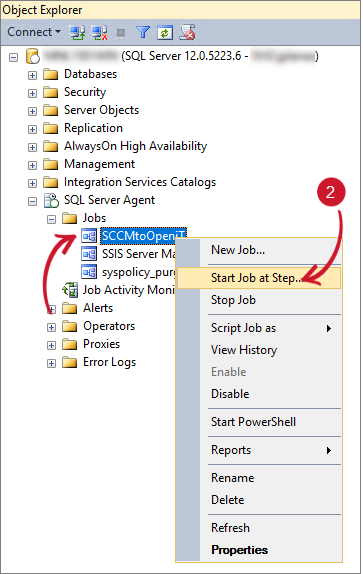This screenshot has width=363, height=574.
Task: Click the Stop toolbar icon
Action: pos(120,33)
